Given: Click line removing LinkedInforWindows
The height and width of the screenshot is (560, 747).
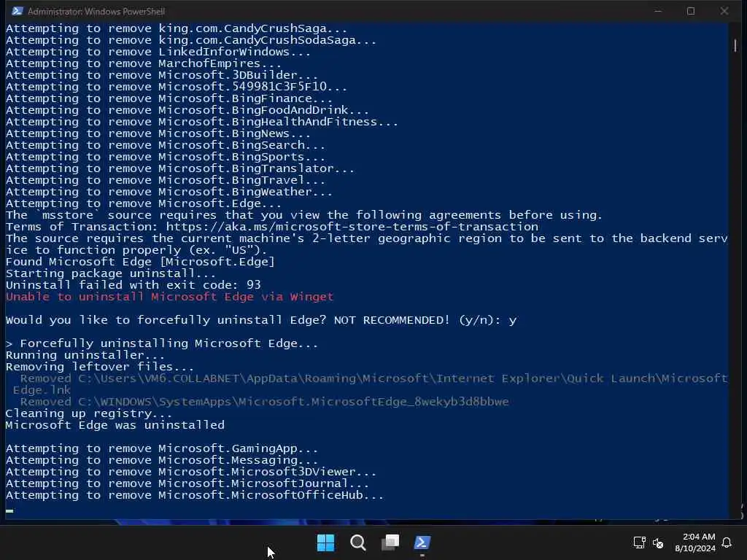Looking at the screenshot, I should coord(158,52).
